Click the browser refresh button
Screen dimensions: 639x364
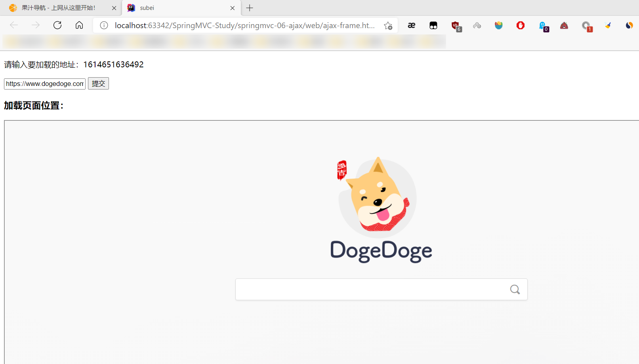tap(57, 25)
